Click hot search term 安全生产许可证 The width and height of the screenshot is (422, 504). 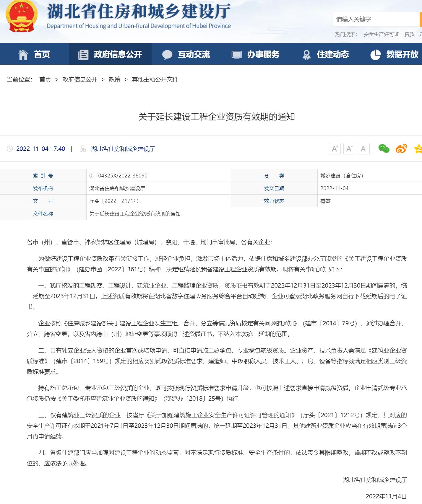click(x=381, y=34)
